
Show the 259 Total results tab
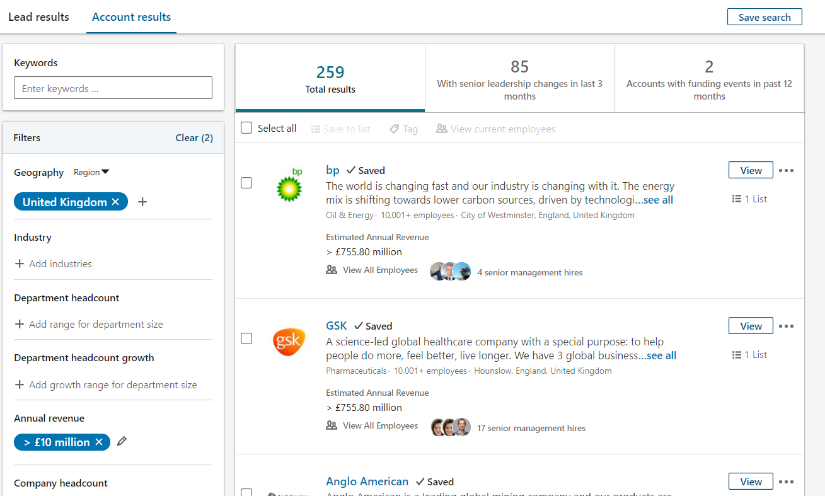(x=330, y=78)
